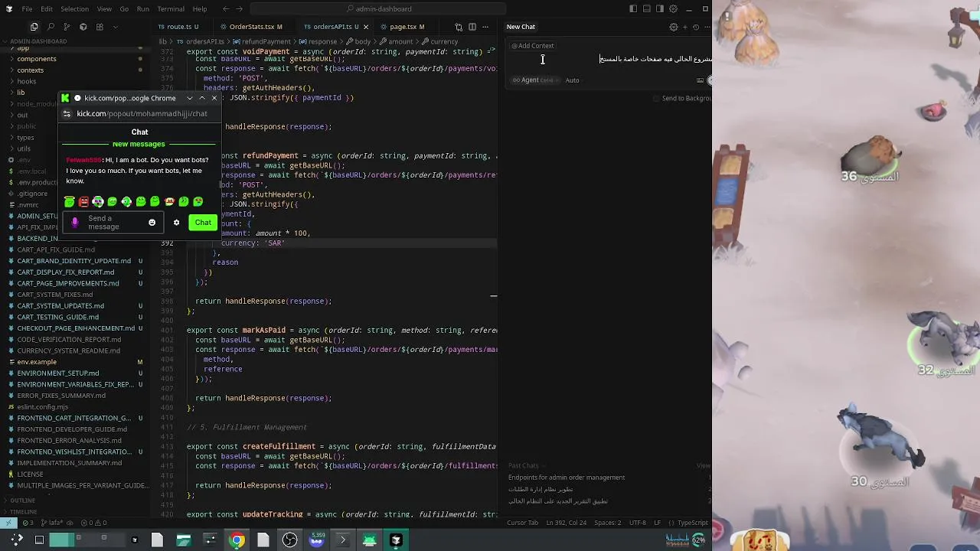
Task: Toggle the AI chat pane layout icon
Action: [660, 8]
